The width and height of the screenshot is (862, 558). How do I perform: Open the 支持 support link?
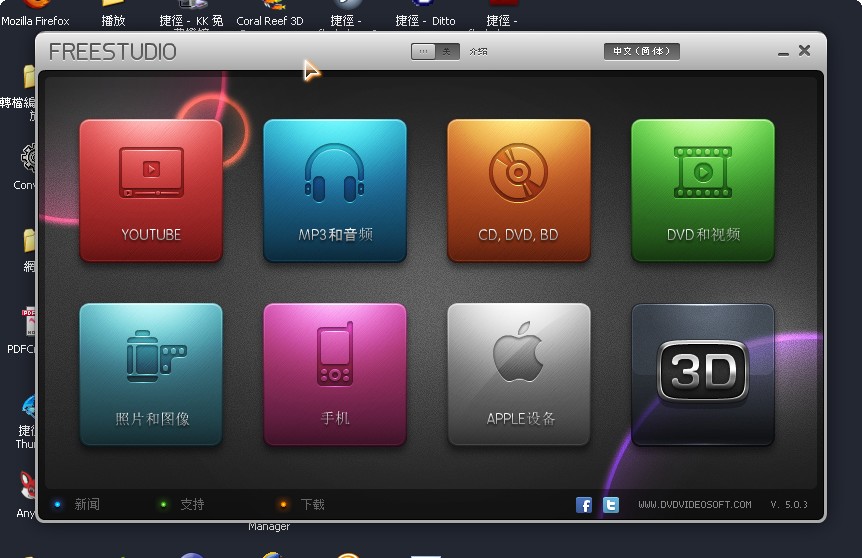192,504
